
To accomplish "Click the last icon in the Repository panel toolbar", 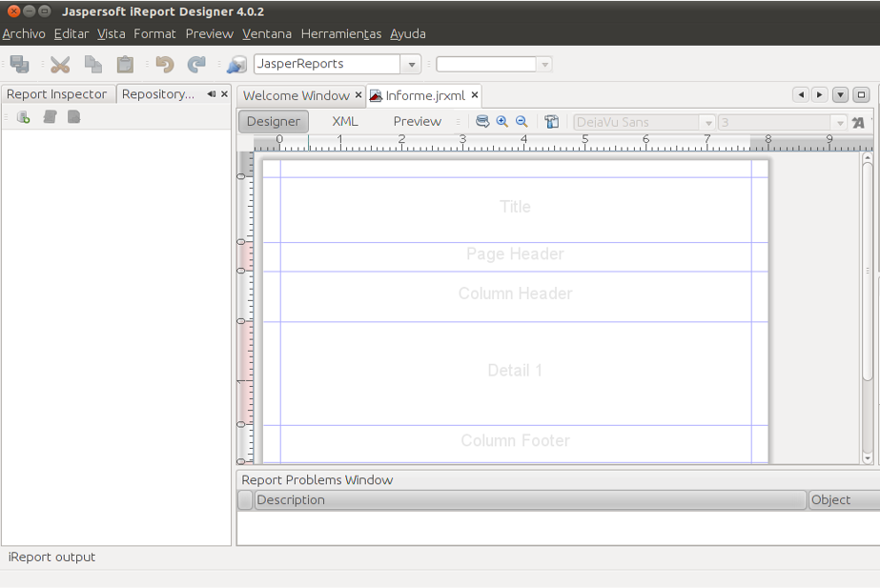I will click(x=73, y=116).
